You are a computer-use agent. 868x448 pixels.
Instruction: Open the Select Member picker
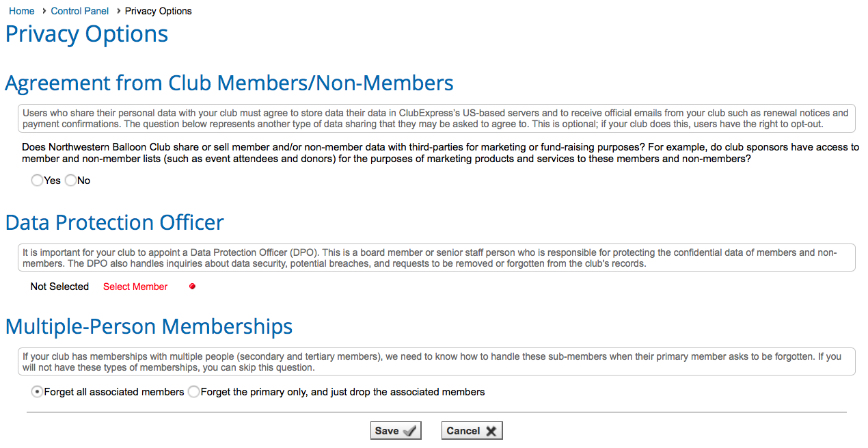point(135,286)
